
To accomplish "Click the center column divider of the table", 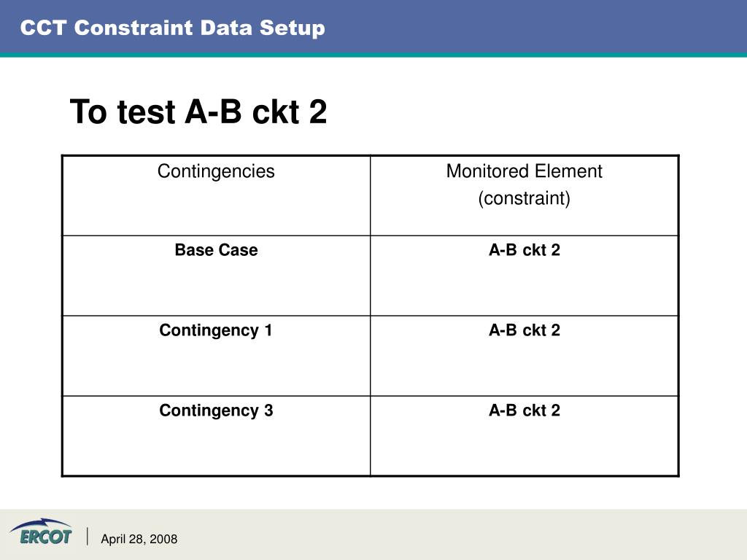I will click(x=370, y=315).
